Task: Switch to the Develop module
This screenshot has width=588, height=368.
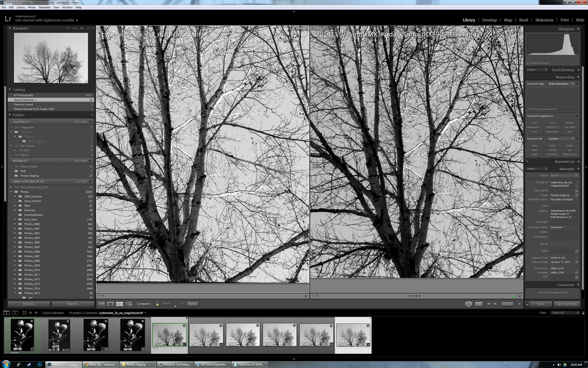Action: [x=490, y=20]
